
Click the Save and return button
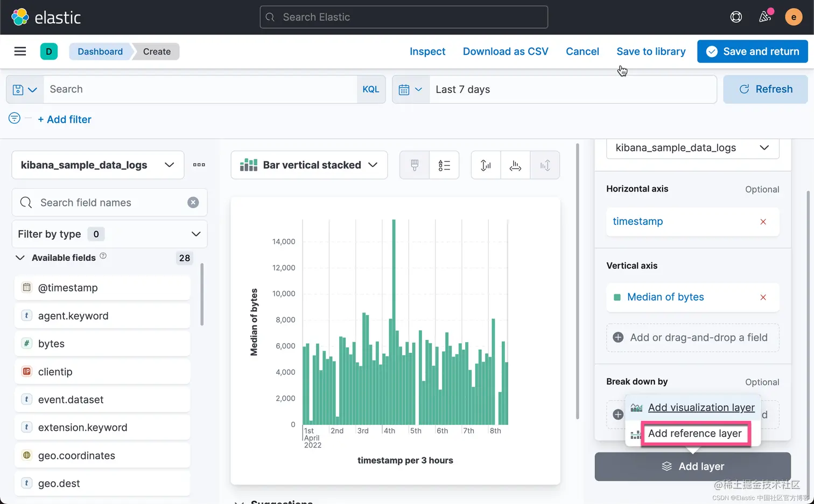[753, 52]
